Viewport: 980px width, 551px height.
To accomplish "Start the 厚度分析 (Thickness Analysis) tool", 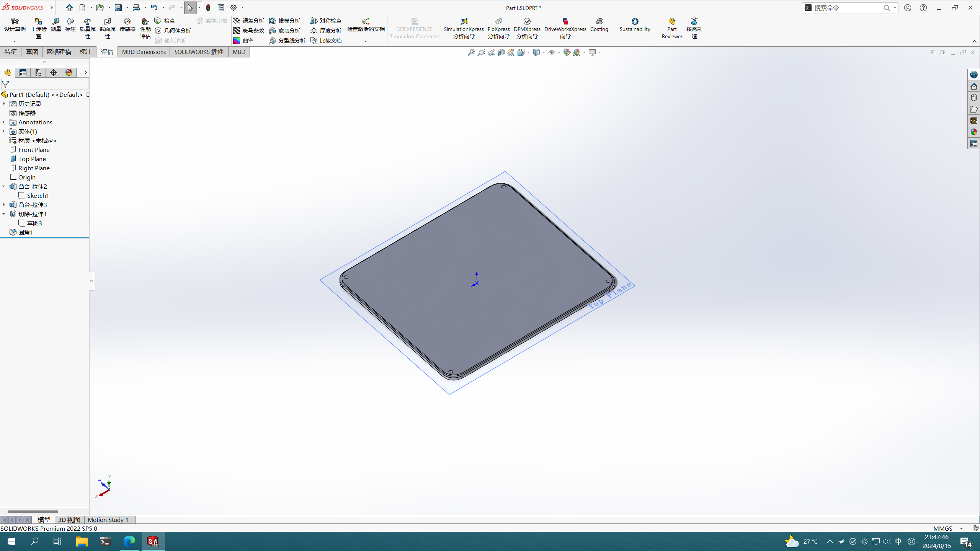I will pos(326,31).
